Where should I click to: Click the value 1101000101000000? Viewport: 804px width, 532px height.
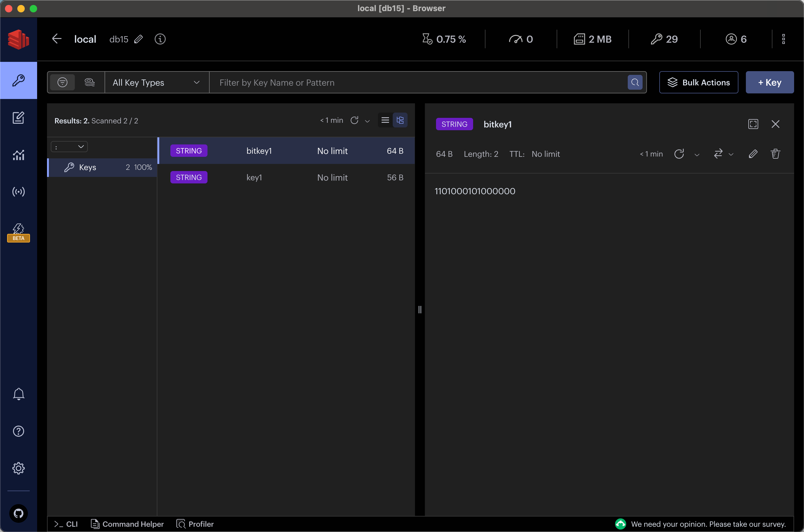pos(475,191)
